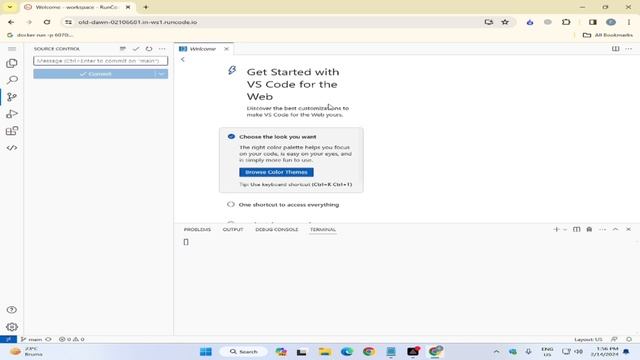Click the Commit button
Image resolution: width=640 pixels, height=360 pixels.
coord(95,74)
